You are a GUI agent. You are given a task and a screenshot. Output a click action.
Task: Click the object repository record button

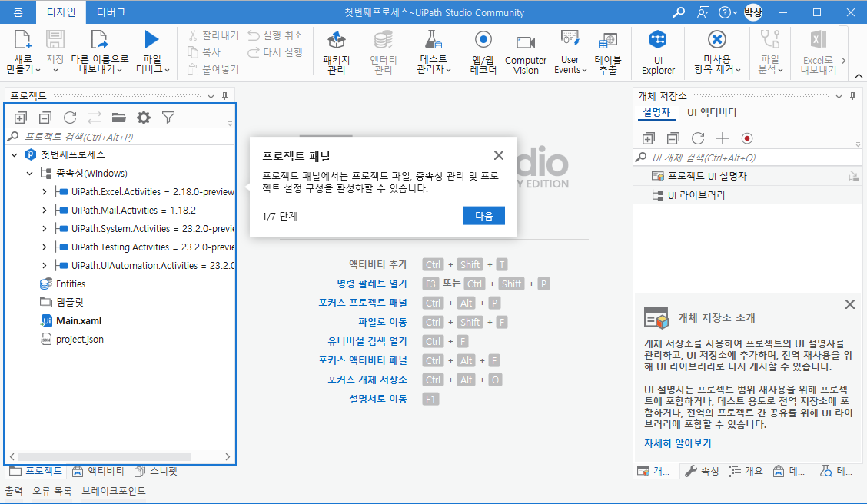click(x=747, y=138)
